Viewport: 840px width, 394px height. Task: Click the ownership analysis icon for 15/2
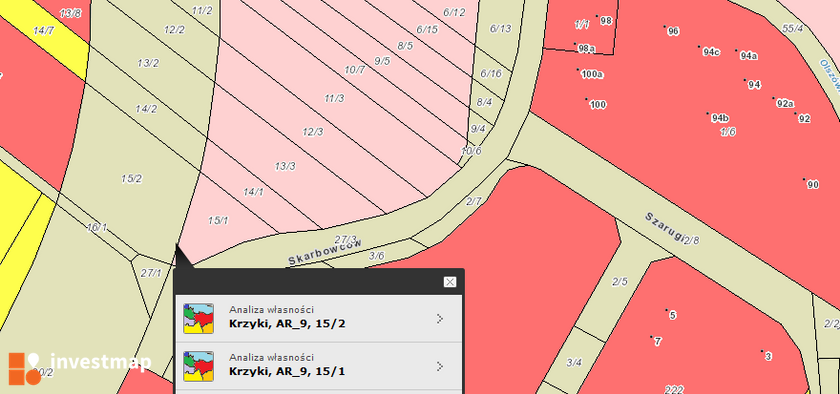point(198,318)
